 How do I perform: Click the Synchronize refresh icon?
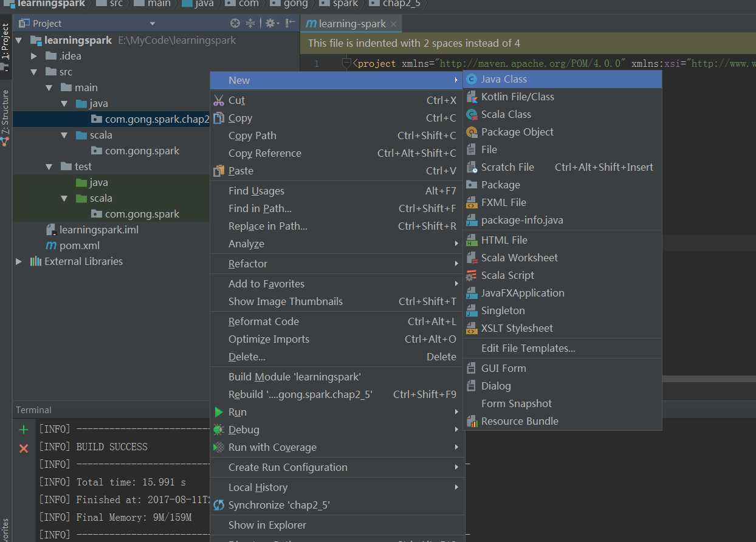219,505
